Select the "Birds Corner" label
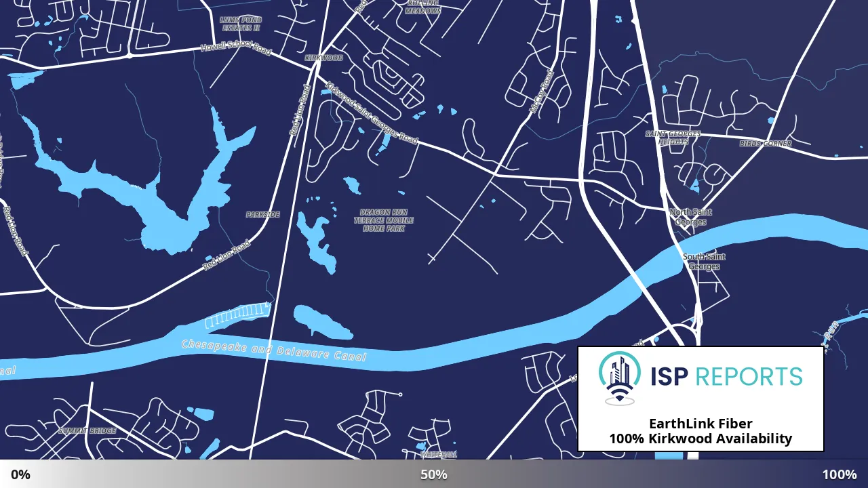 coord(766,144)
